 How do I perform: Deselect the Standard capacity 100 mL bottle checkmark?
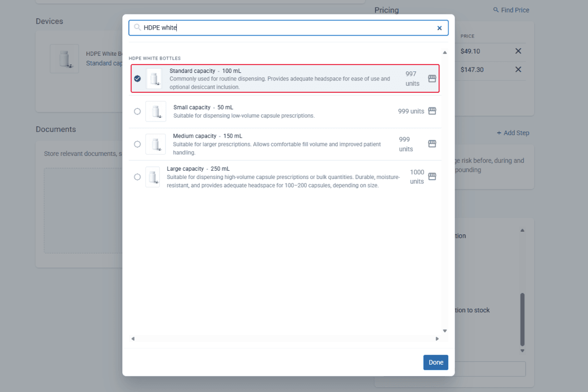[137, 78]
